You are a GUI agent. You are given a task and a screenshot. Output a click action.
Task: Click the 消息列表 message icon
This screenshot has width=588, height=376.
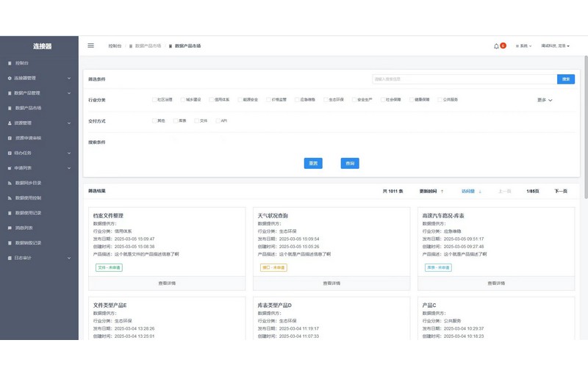(10, 228)
